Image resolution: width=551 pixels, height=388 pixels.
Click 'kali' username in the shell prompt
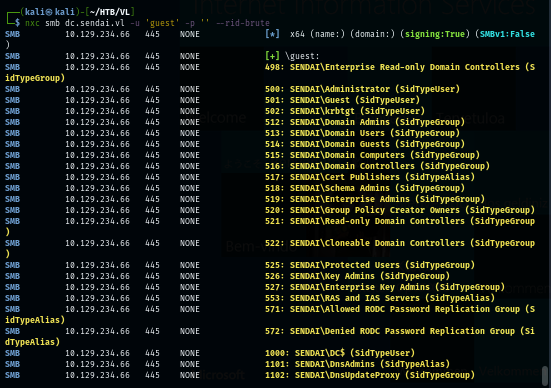tap(35, 12)
